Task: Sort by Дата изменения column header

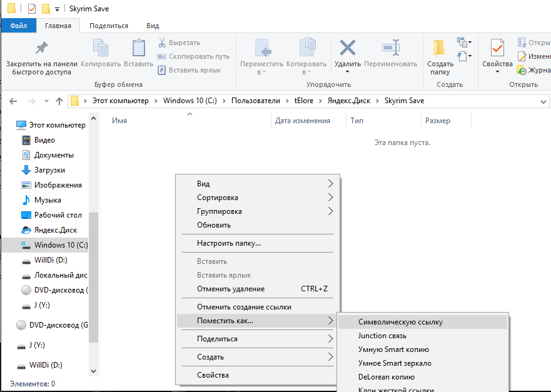Action: coord(303,121)
